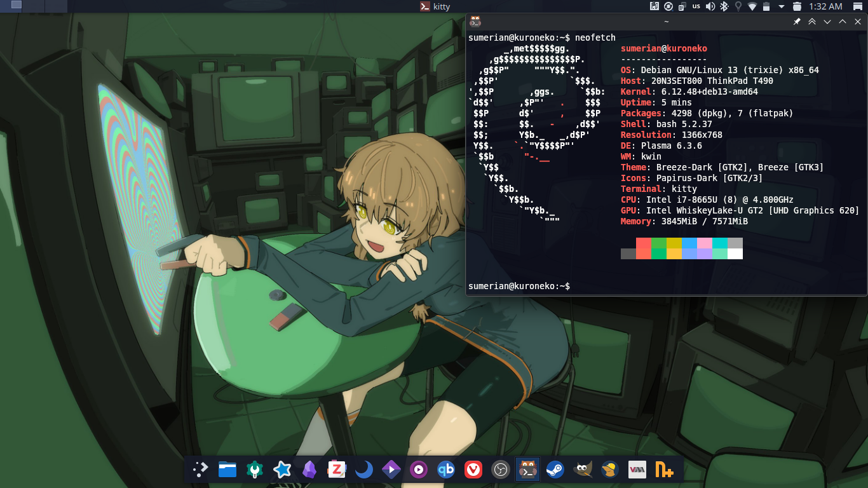Open the audio volume tray icon

pos(710,6)
